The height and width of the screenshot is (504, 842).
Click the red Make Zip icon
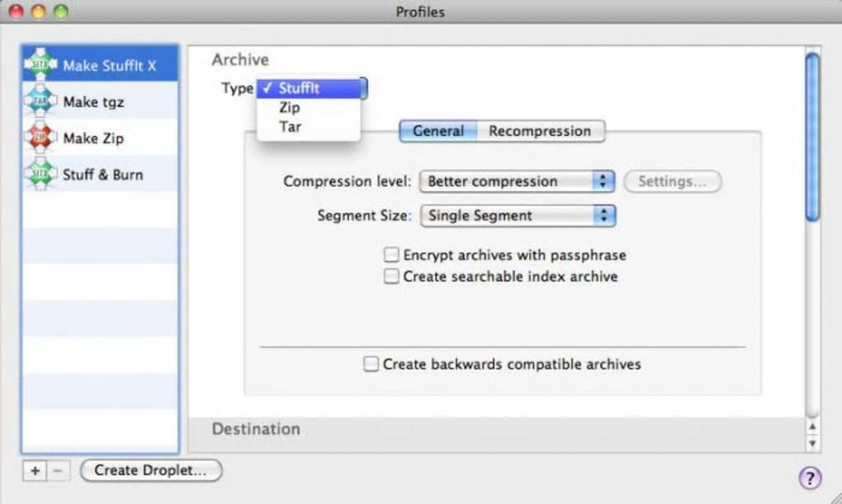coord(40,138)
